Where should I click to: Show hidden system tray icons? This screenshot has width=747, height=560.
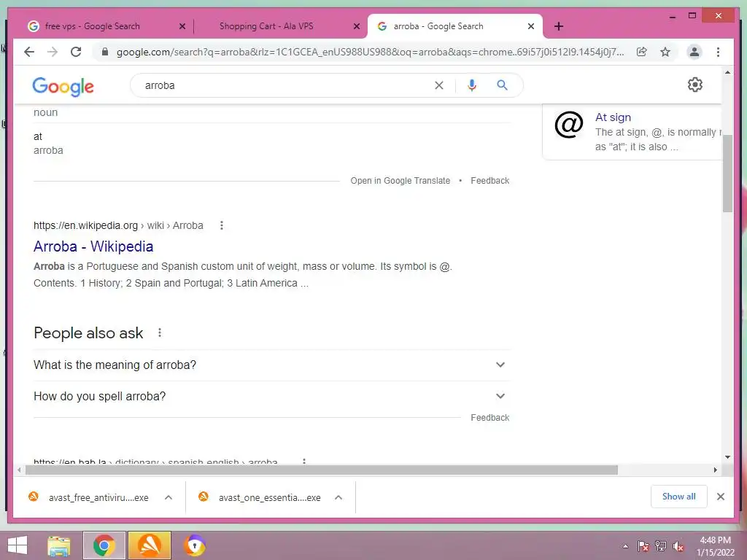pyautogui.click(x=625, y=546)
